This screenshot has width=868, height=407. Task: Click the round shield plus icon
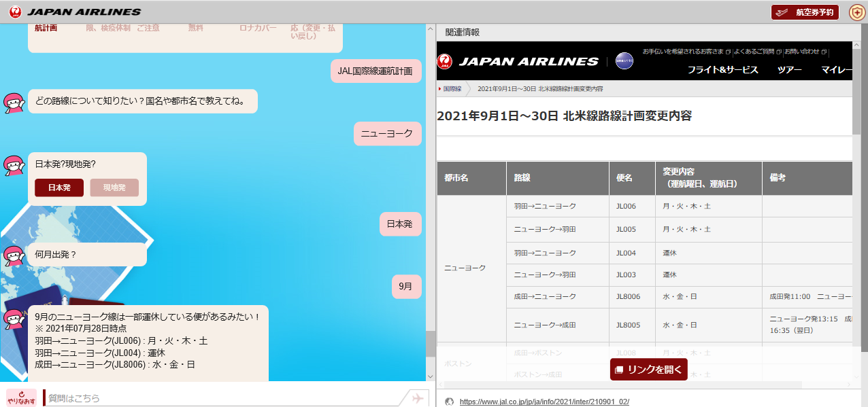(856, 12)
